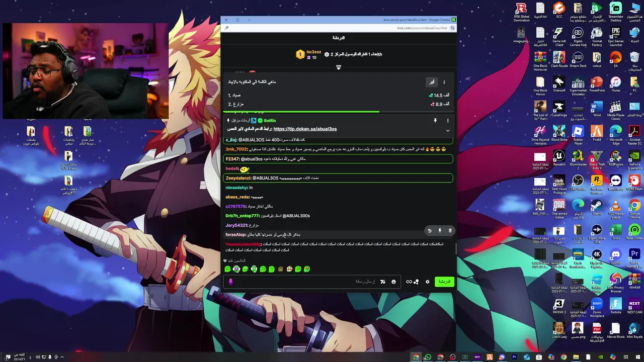
Task: Open RISK Global Domination shortcut
Action: 521,12
